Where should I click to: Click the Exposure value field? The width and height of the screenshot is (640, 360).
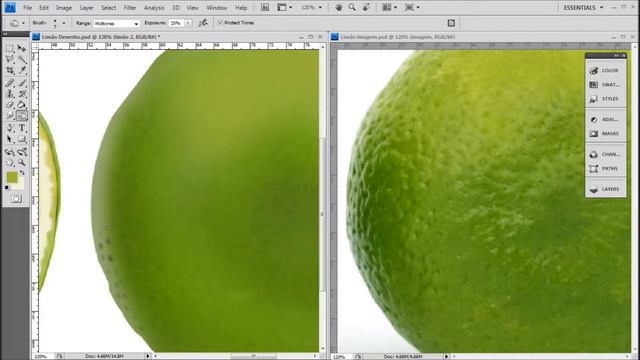coord(176,23)
